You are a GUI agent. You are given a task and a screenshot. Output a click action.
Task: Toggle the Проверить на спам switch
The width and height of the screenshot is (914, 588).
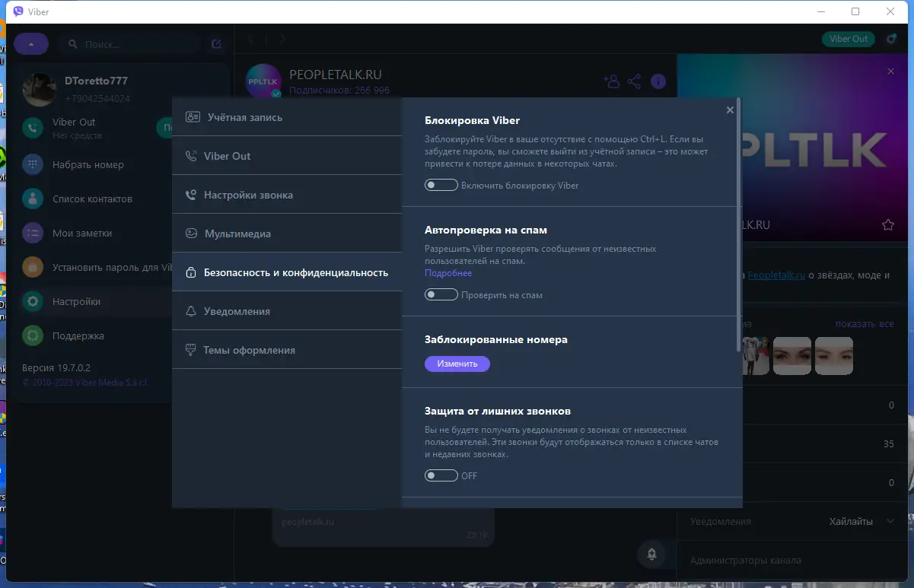(441, 294)
